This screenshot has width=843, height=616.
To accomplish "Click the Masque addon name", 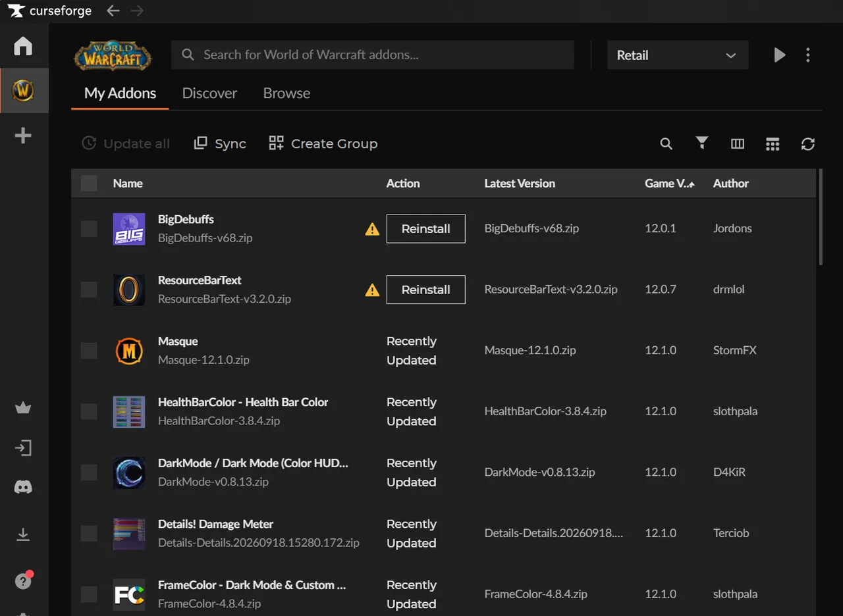I will [178, 341].
